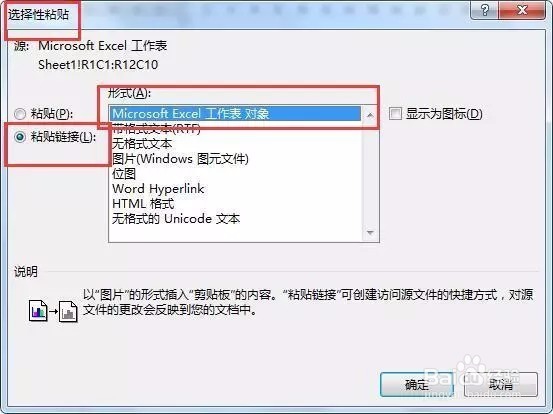Choose HTML 格式 from the list
Viewport: 553px width, 414px height.
[x=143, y=204]
